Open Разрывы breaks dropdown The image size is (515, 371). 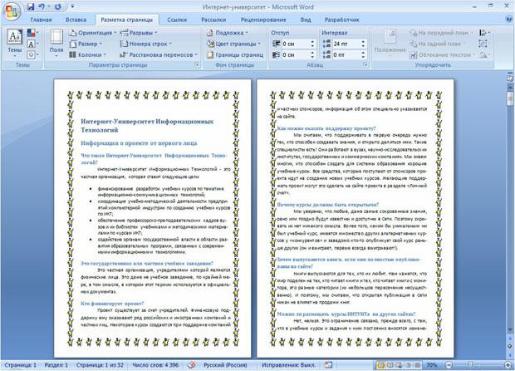(139, 33)
